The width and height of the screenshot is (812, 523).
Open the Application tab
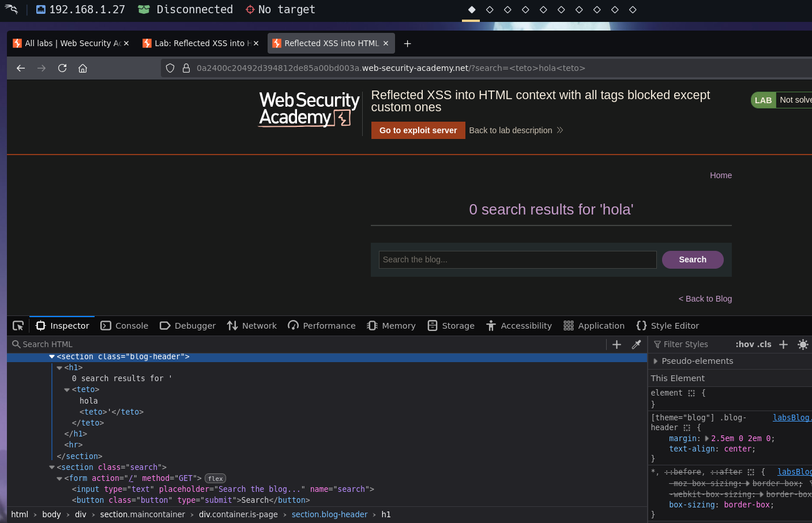[594, 326]
